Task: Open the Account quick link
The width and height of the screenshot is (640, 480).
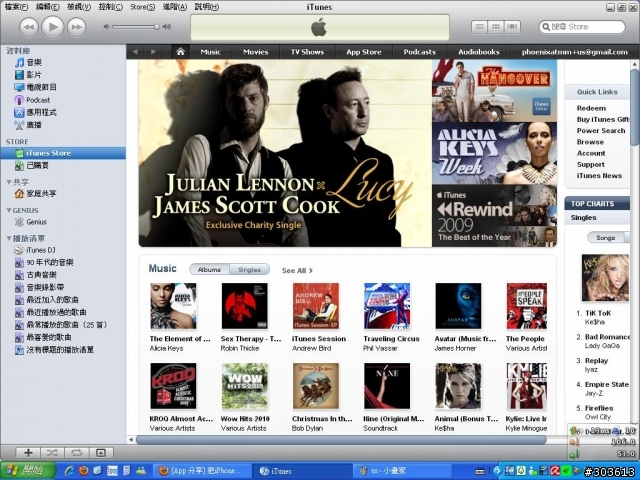Action: pyautogui.click(x=591, y=153)
